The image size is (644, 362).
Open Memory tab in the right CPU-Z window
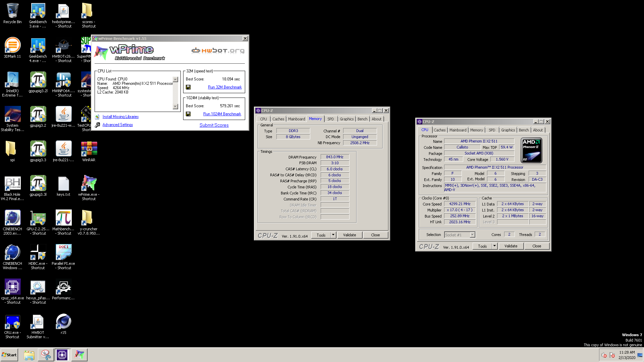tap(477, 130)
